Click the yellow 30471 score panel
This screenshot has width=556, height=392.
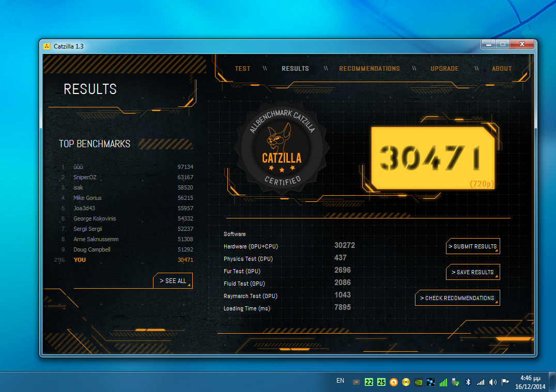click(433, 158)
